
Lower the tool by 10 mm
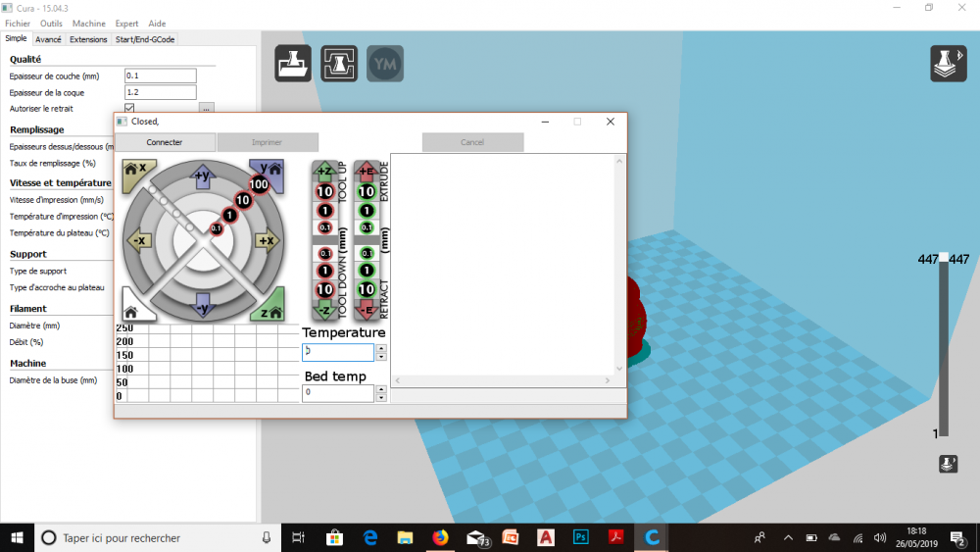coord(325,289)
